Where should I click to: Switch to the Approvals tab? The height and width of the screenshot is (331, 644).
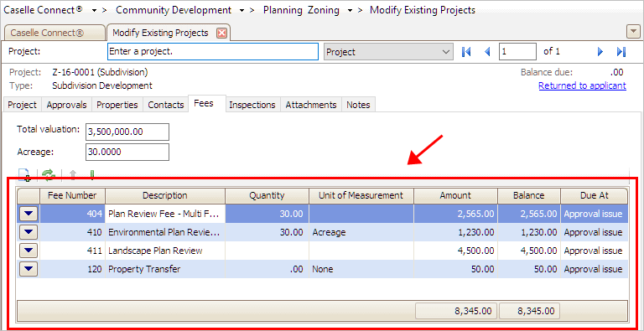click(66, 105)
